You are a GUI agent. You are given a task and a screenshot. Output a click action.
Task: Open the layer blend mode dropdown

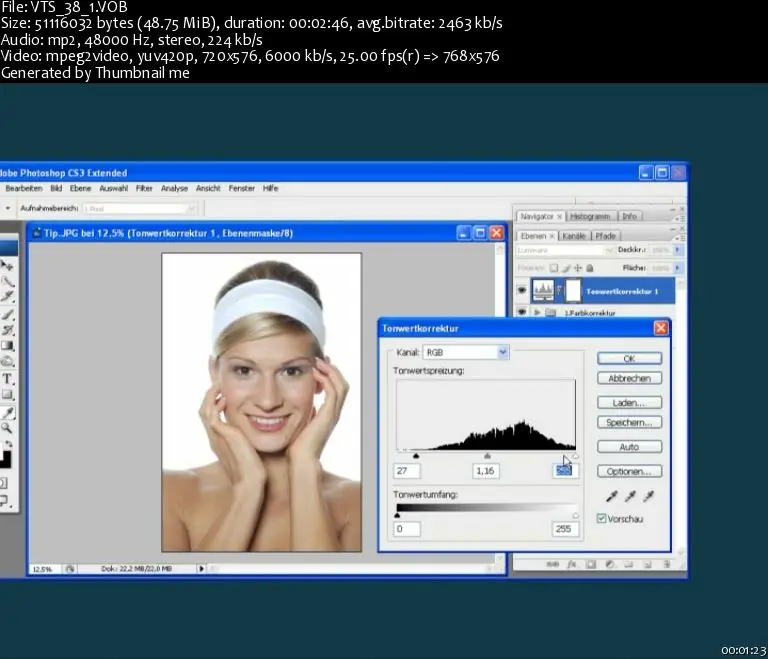click(609, 250)
